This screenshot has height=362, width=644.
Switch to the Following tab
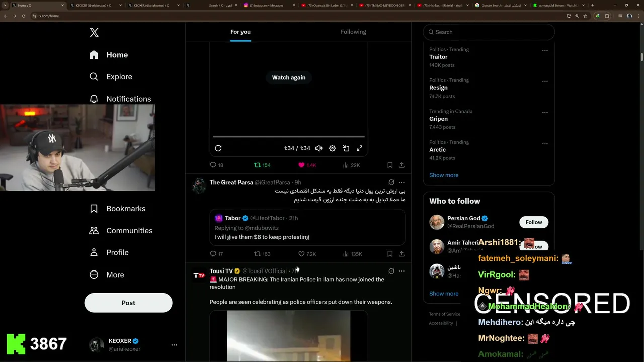353,32
